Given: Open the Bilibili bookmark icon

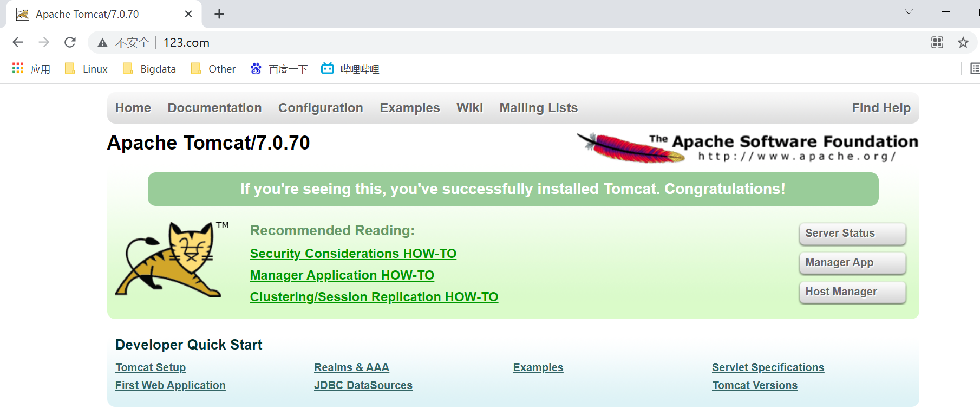Looking at the screenshot, I should click(328, 68).
